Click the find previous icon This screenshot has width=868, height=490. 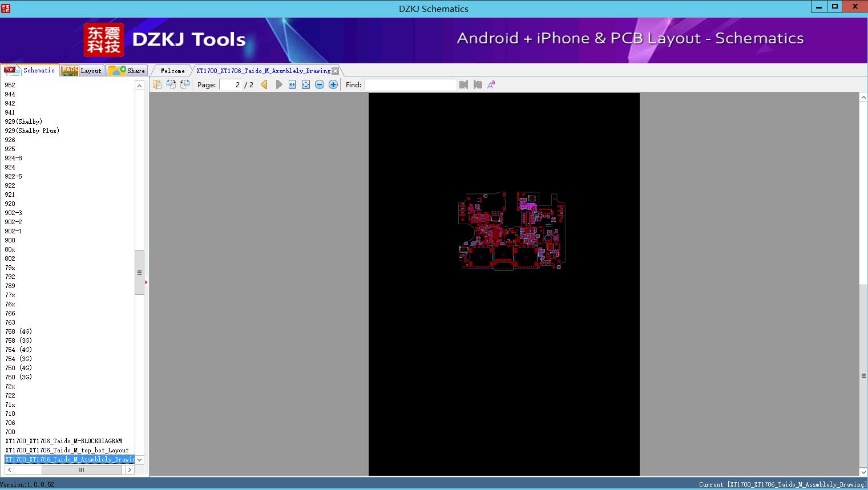coord(463,84)
